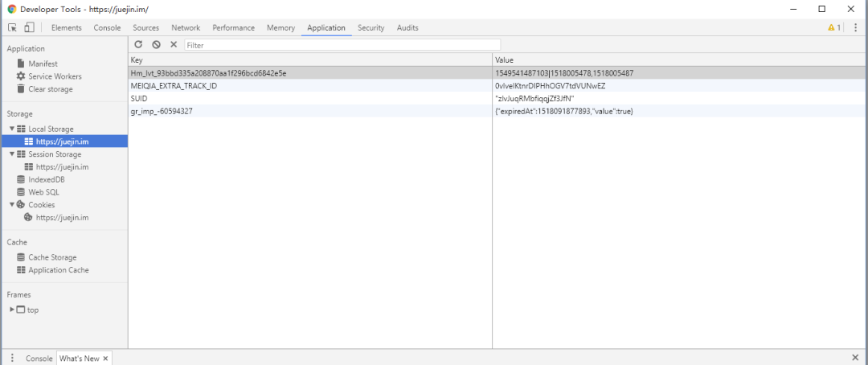Click the Manifest file icon
Viewport: 868px width, 365px height.
21,64
